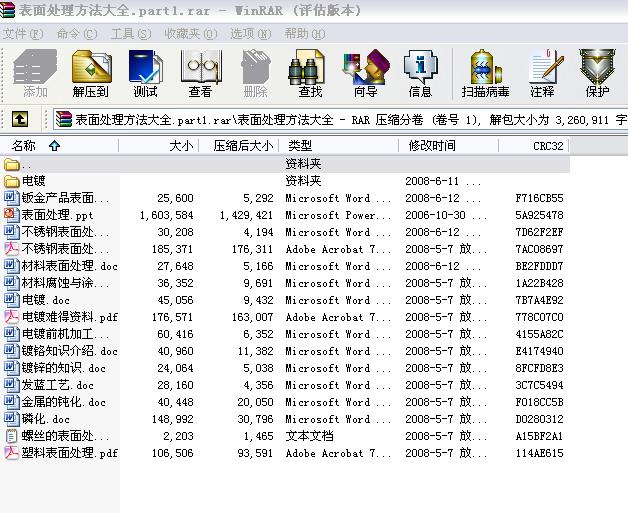The width and height of the screenshot is (628, 513).
Task: Click CRC32 value 114AE615
Action: pyautogui.click(x=539, y=453)
